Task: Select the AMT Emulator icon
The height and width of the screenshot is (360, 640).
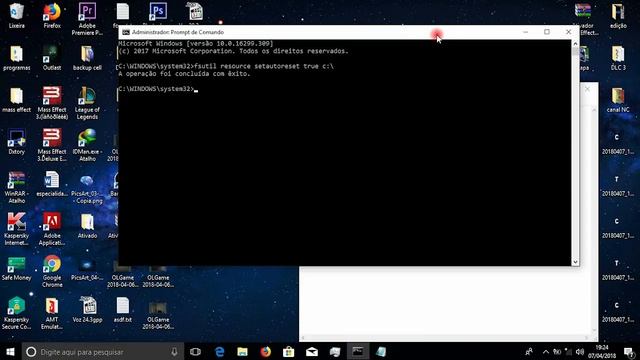Action: tap(52, 313)
